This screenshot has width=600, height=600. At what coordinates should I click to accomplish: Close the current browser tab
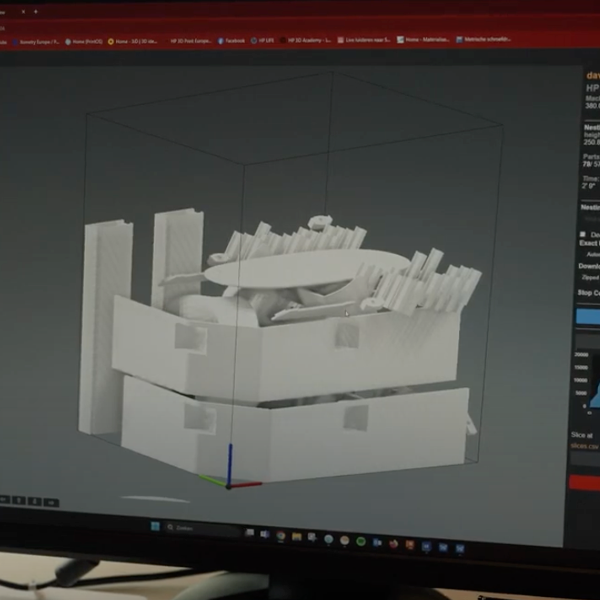click(23, 12)
